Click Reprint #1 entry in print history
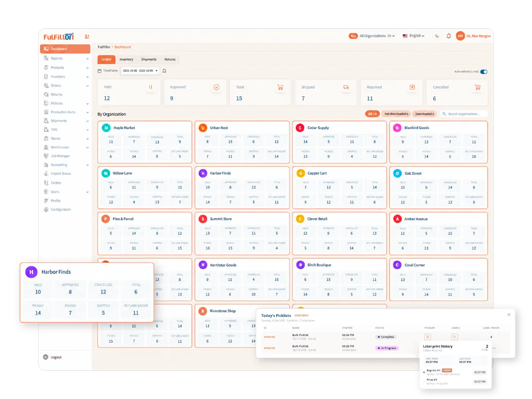 [x=454, y=372]
